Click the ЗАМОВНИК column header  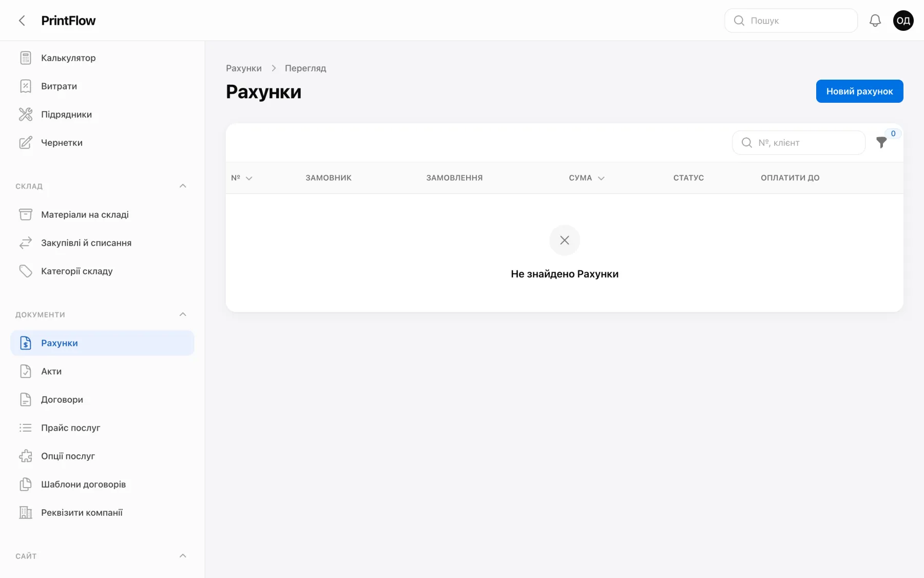click(x=329, y=178)
